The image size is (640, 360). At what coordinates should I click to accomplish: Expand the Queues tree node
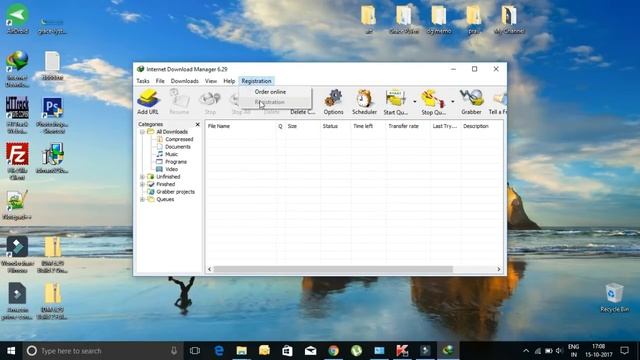click(x=142, y=200)
